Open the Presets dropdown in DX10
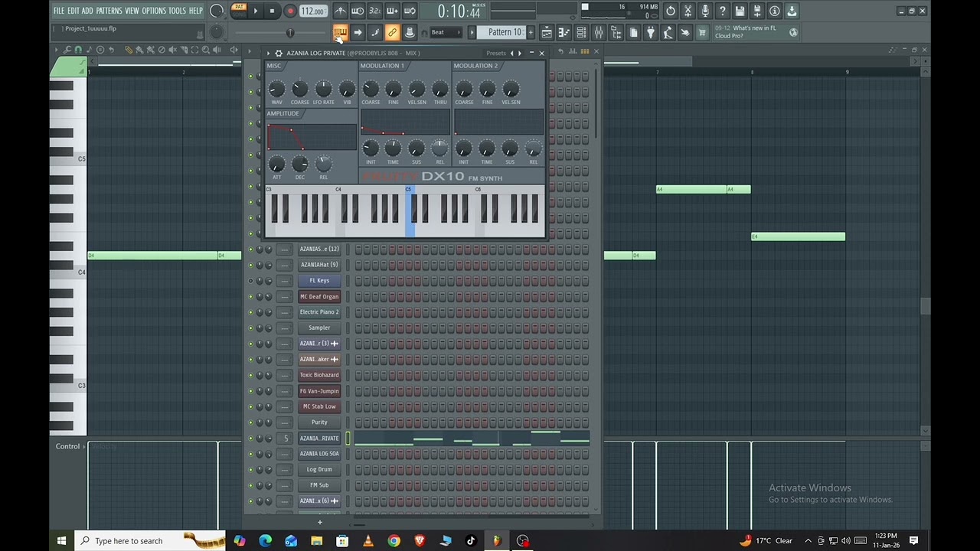The height and width of the screenshot is (551, 980). tap(496, 53)
